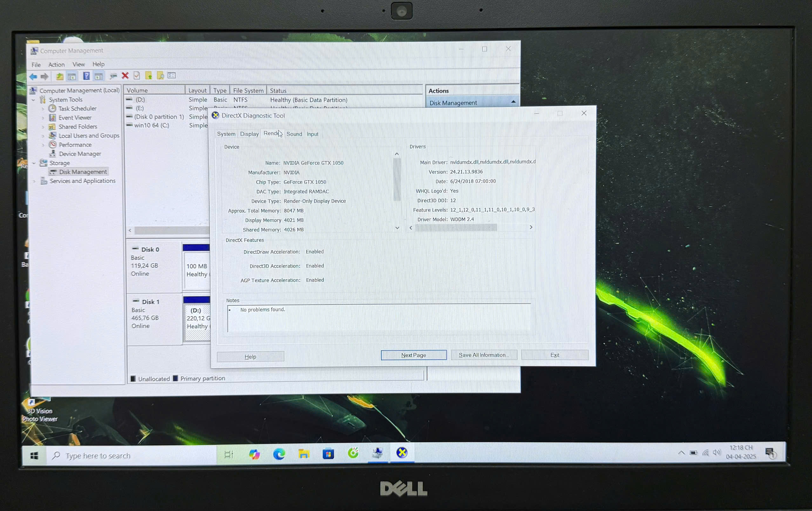Screen dimensions: 812x511
Task: Click the blue Help question mark icon
Action: (86, 76)
